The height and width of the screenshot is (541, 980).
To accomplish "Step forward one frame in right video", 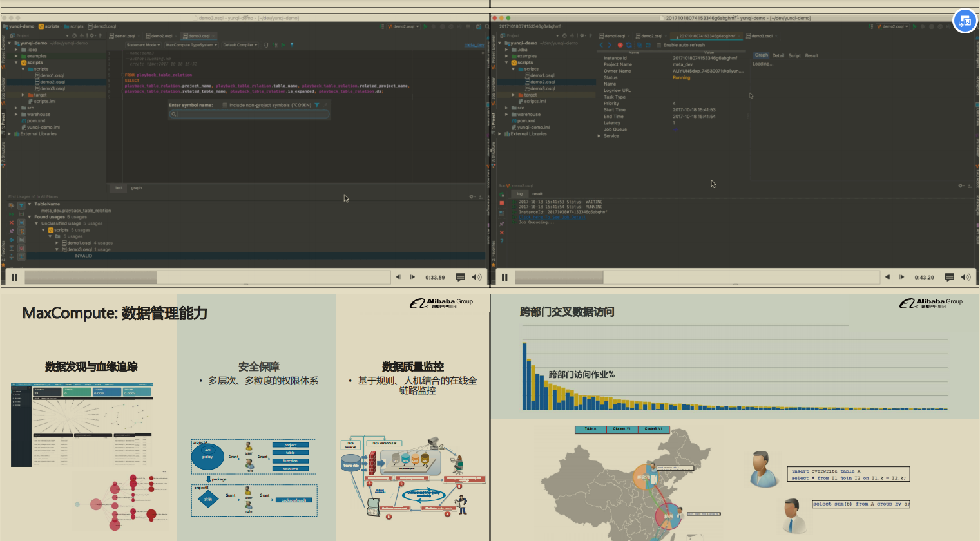I will [x=902, y=277].
